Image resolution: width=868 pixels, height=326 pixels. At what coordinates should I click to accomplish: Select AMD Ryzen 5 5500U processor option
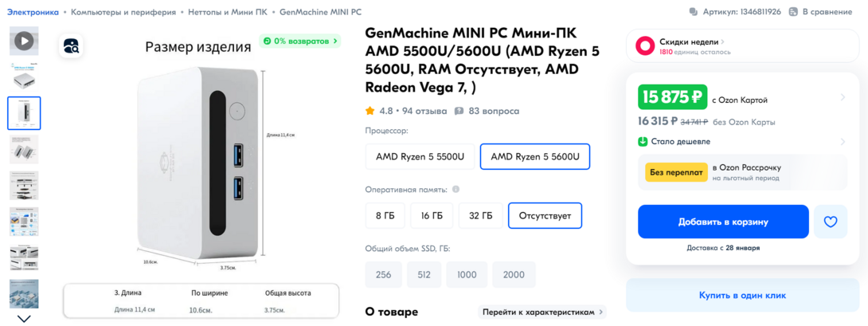pyautogui.click(x=420, y=157)
